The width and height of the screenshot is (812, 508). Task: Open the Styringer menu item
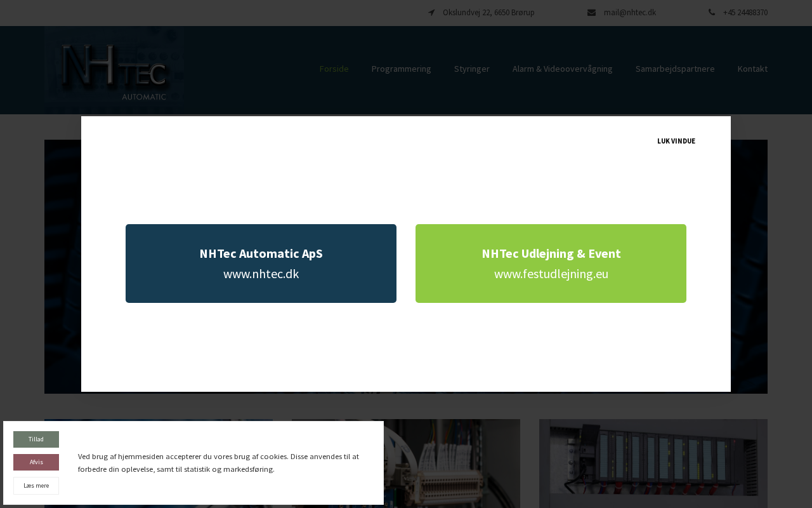point(472,69)
